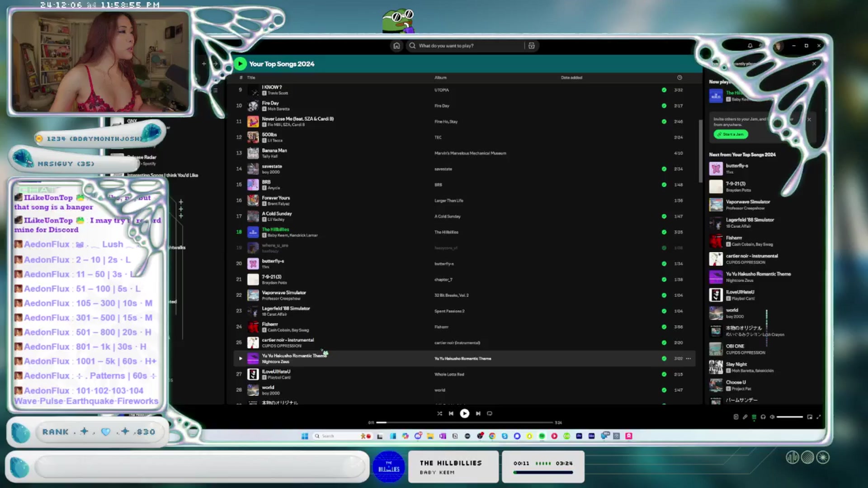Open Windows Start menu
This screenshot has width=868, height=488.
305,436
